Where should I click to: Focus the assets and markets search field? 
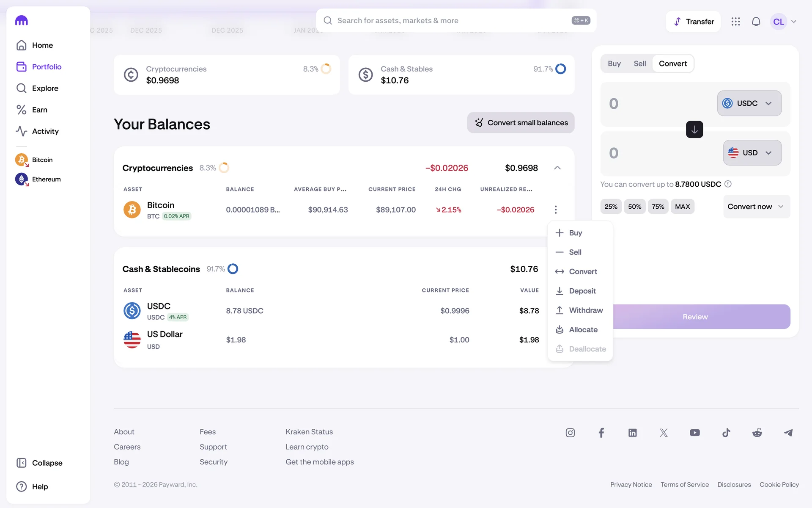[448, 21]
